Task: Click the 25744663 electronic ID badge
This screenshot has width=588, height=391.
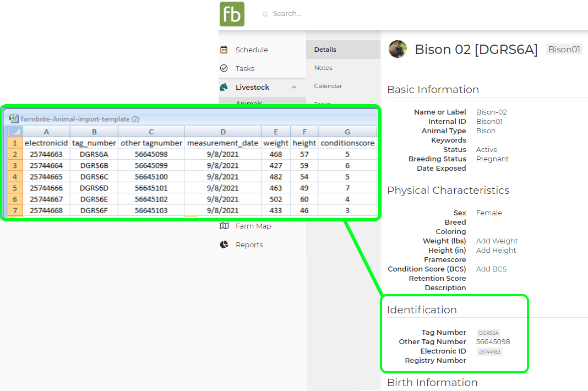Action: pyautogui.click(x=489, y=351)
